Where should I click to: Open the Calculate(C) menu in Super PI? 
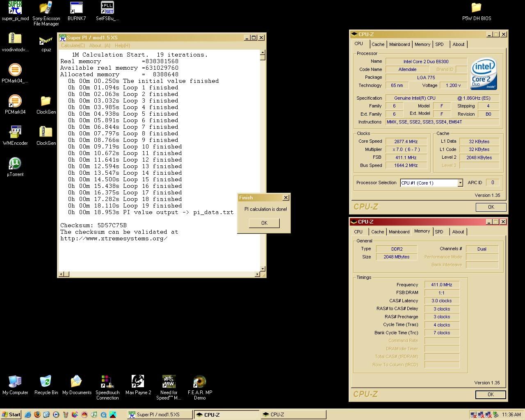73,46
